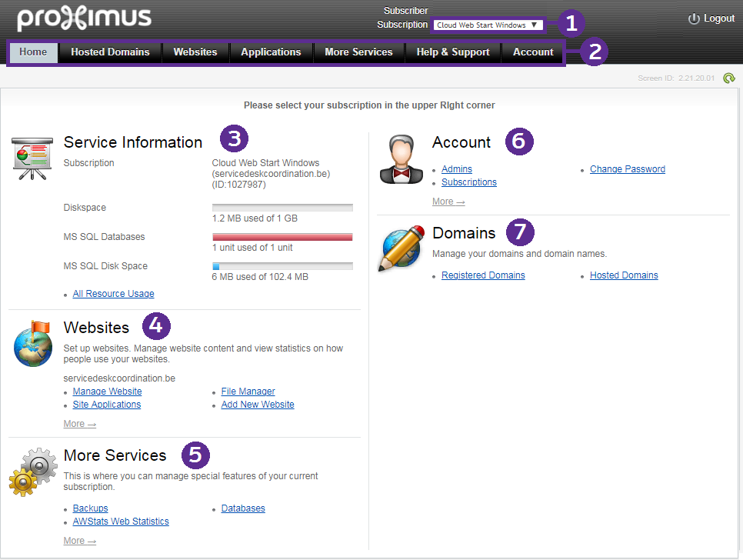Open the File Manager link

tap(248, 392)
